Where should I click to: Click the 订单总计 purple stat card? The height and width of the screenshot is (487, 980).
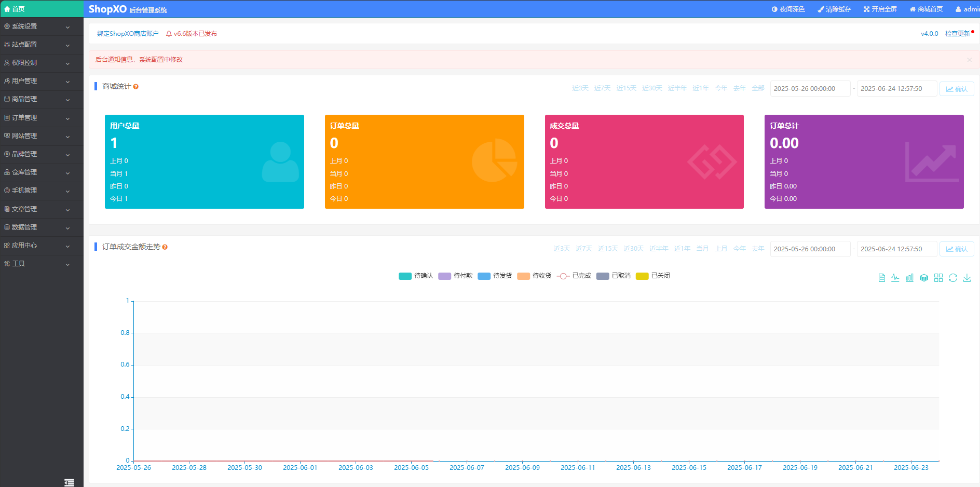pos(864,161)
